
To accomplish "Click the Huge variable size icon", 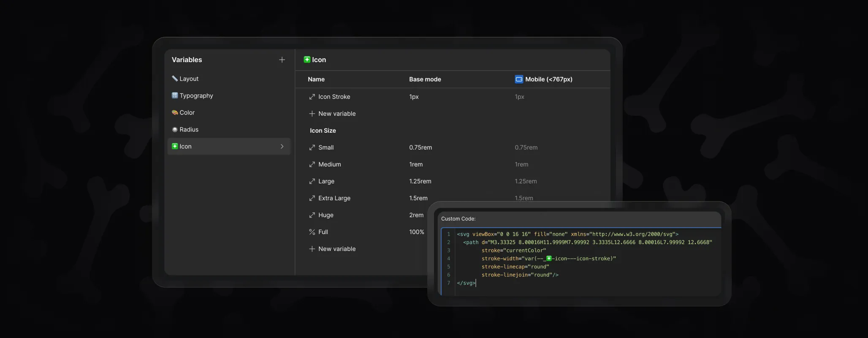I will tap(312, 215).
